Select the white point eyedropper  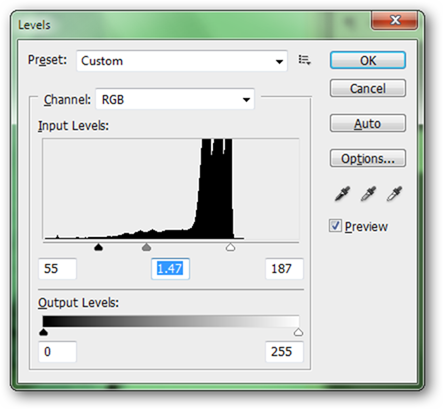click(x=394, y=194)
